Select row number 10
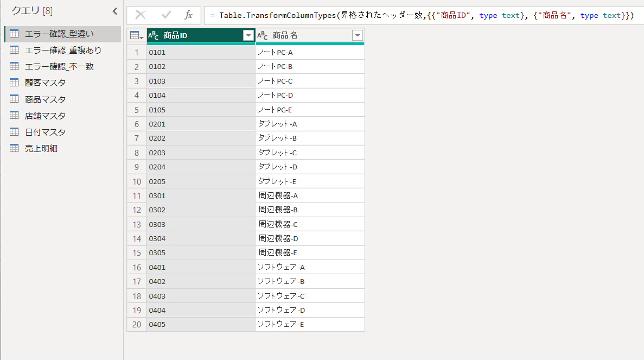 pyautogui.click(x=137, y=181)
